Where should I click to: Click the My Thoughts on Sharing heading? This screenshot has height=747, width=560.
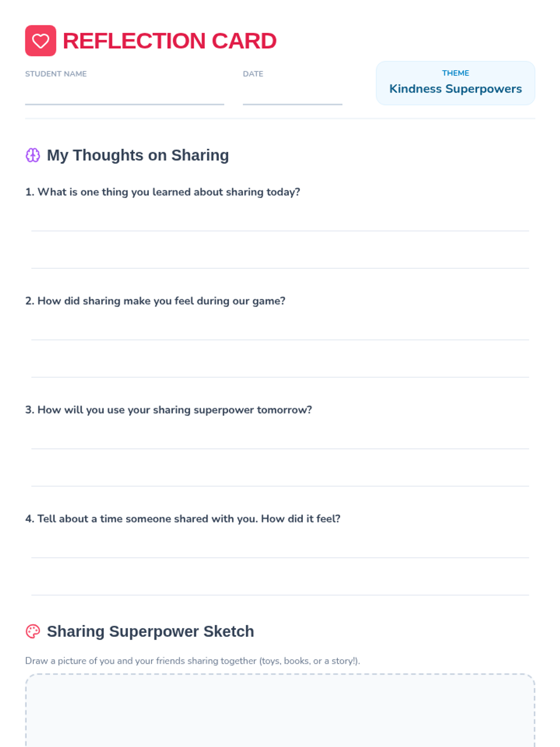click(138, 155)
